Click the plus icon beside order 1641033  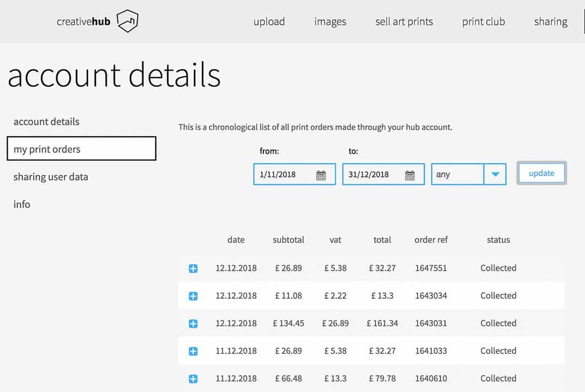click(x=193, y=351)
